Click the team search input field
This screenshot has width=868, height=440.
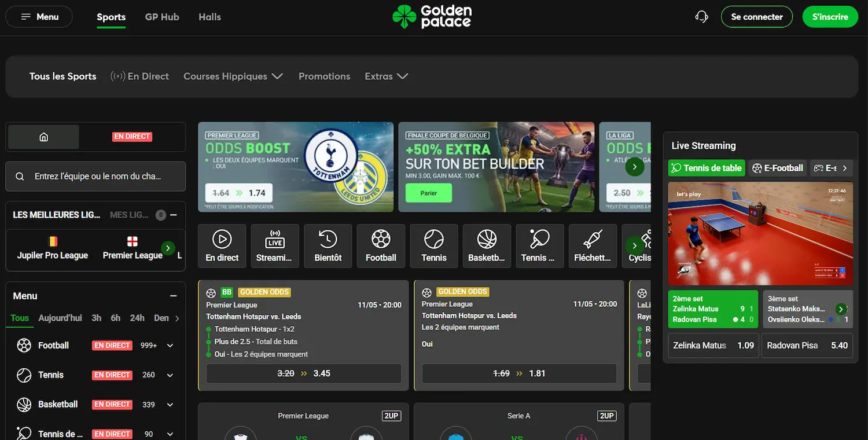click(95, 177)
